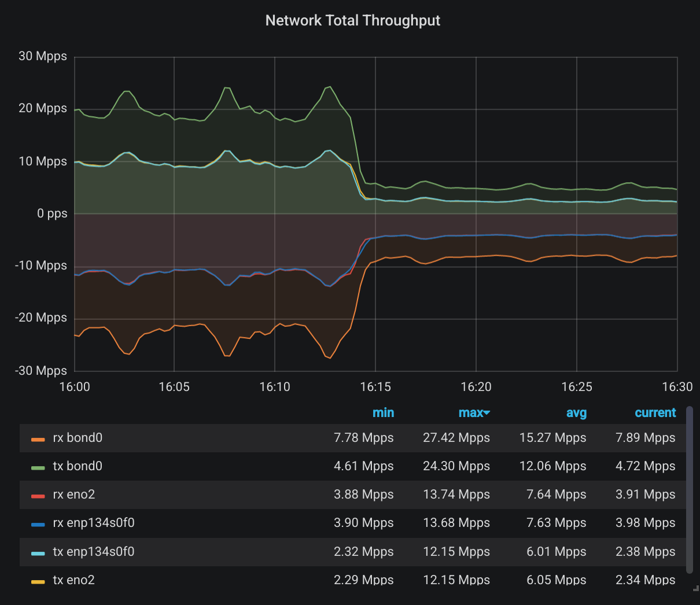Click the 20 Mpps y-axis label

tap(43, 109)
